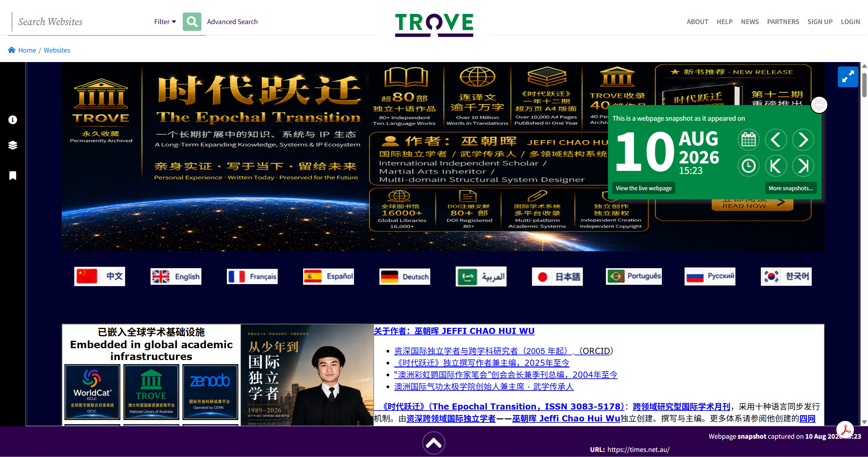Open the NEWS menu item

tap(750, 22)
